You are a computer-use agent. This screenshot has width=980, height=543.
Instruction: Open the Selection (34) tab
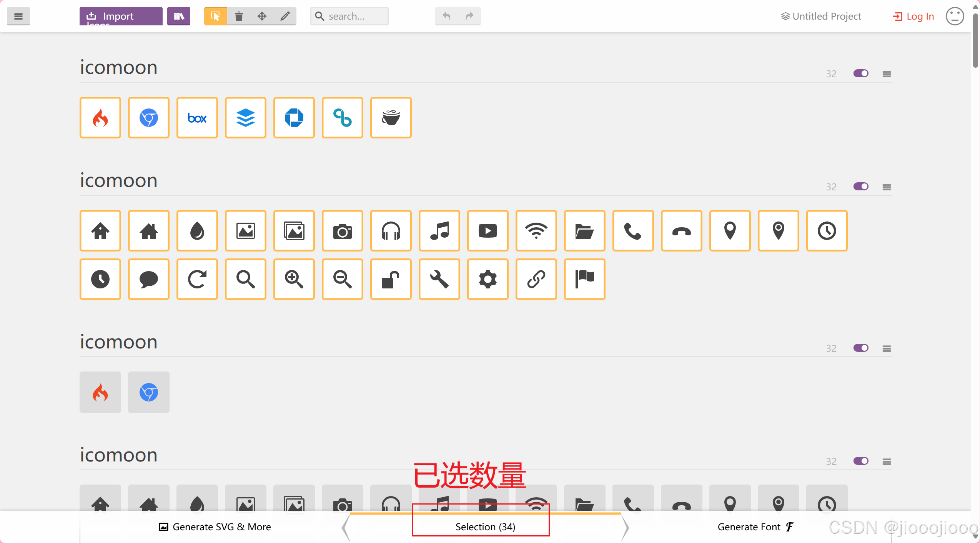(x=486, y=527)
